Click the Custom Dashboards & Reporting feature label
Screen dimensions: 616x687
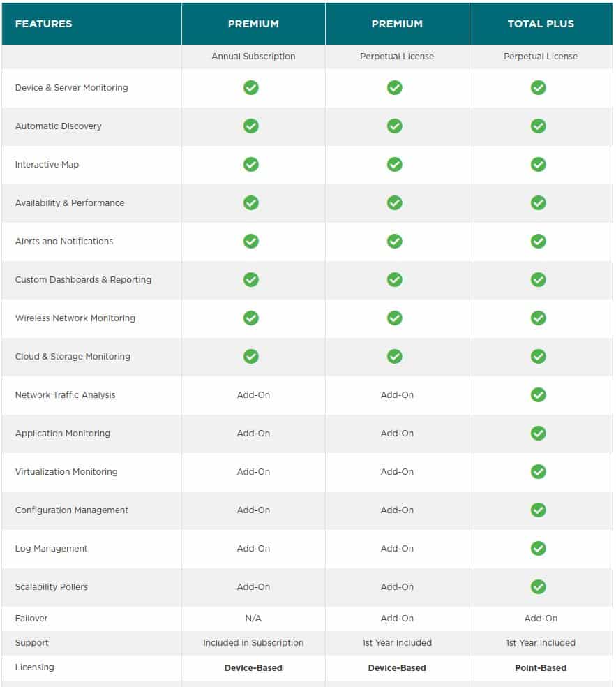(83, 279)
